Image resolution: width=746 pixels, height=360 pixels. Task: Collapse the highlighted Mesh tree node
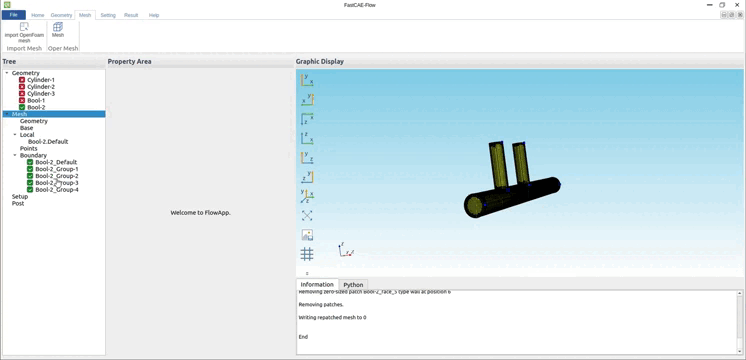click(7, 114)
